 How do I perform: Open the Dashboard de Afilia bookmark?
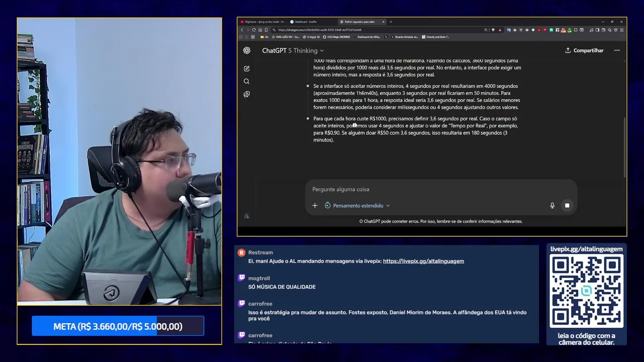(x=368, y=37)
